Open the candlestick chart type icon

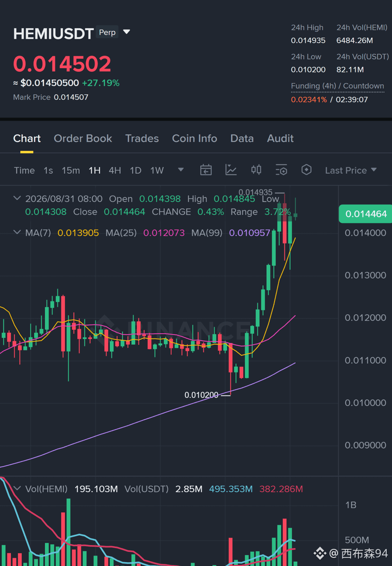[256, 169]
